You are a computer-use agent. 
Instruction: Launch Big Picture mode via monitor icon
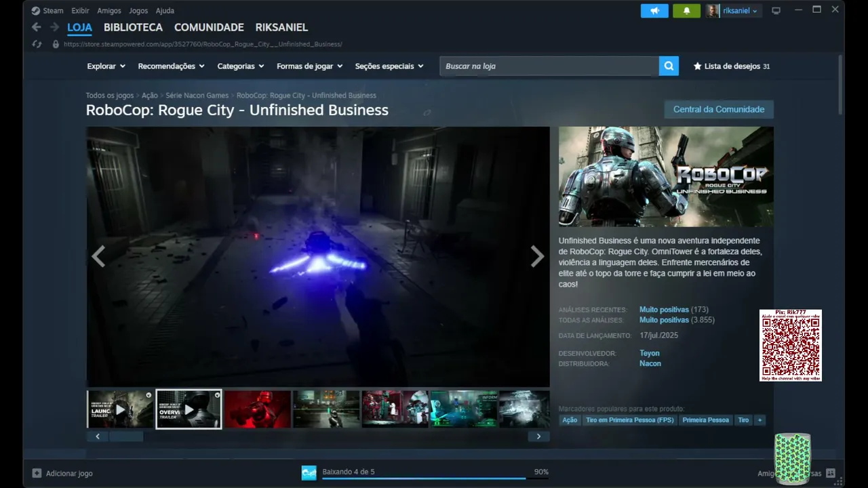click(776, 11)
